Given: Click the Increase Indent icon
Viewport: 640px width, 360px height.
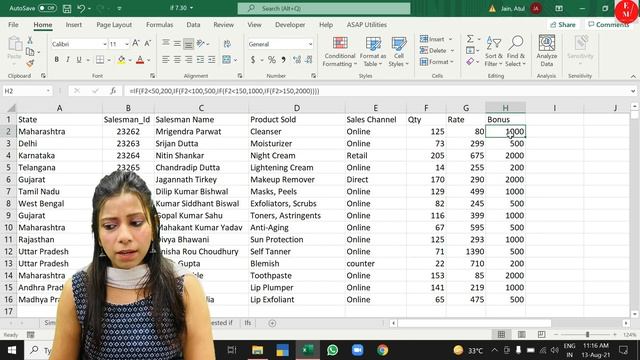Looking at the screenshot, I should pos(211,60).
